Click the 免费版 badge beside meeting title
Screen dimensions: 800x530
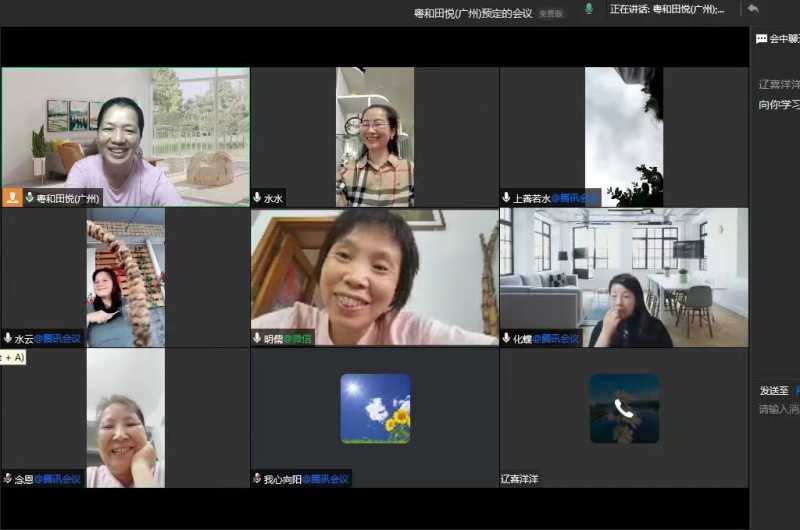pos(551,14)
